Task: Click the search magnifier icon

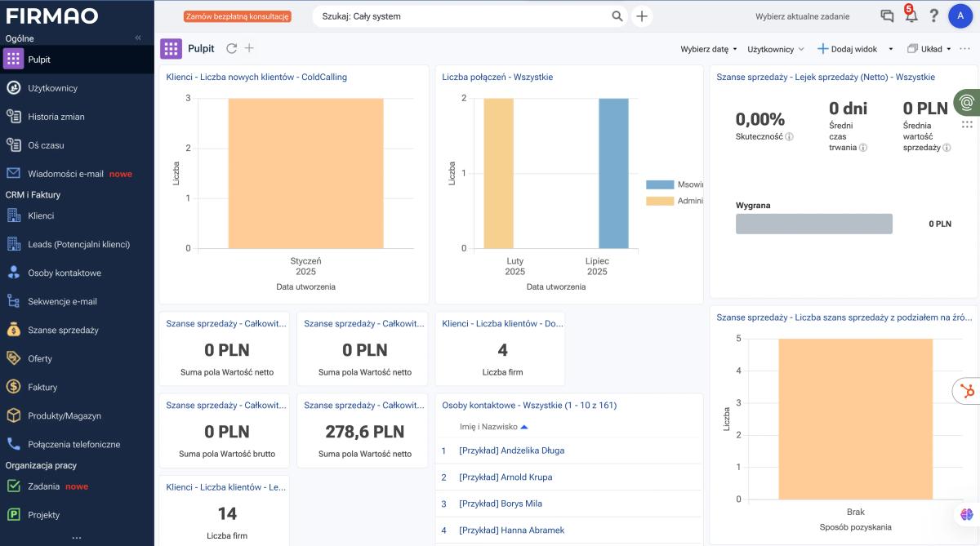Action: (617, 16)
